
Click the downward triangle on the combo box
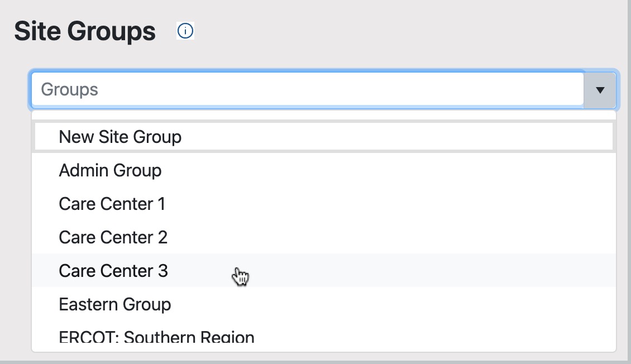pos(599,90)
